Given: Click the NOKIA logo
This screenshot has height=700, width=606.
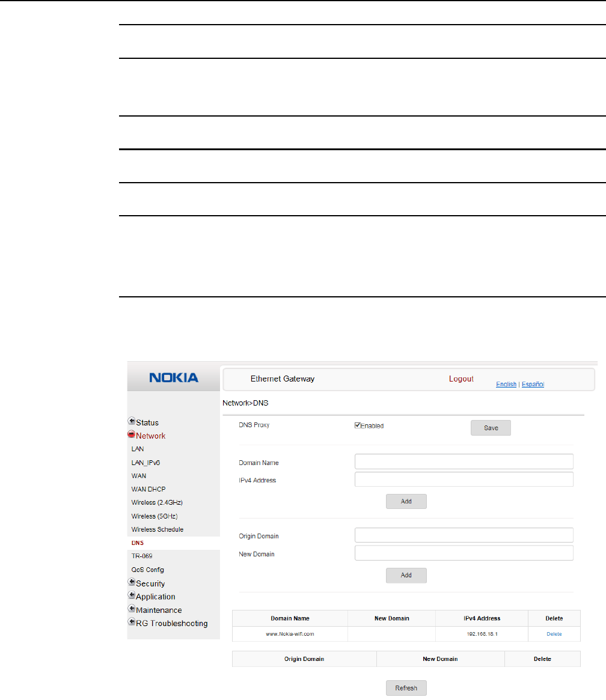Looking at the screenshot, I should 174,378.
